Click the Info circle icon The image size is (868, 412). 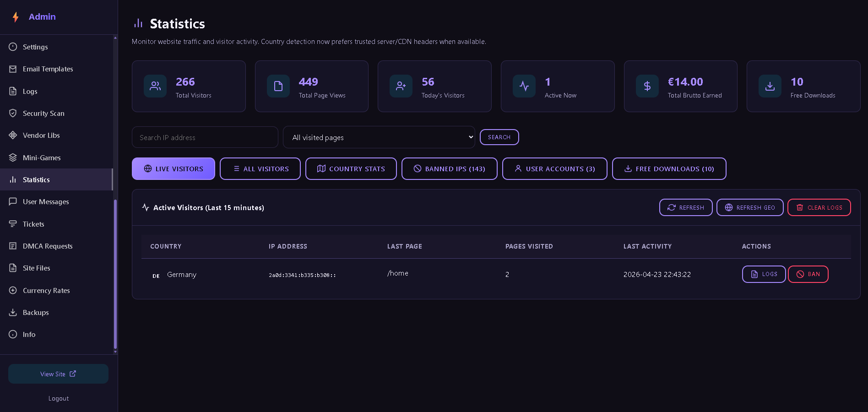13,334
